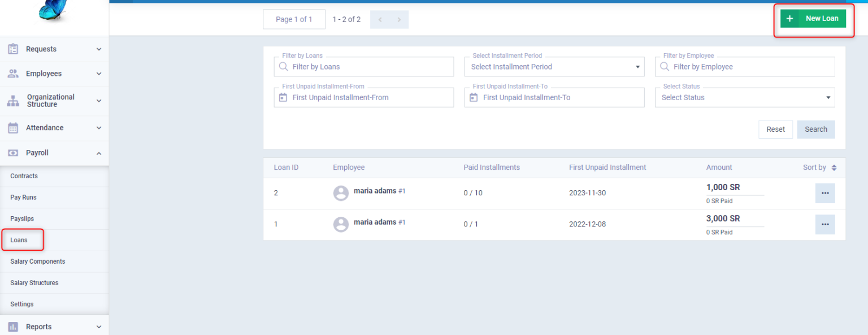Click paid installments 0 / 1
868x335 pixels.
click(471, 224)
